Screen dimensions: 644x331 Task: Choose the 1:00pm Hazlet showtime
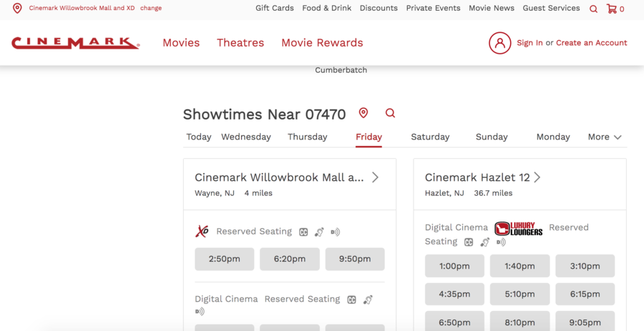point(454,266)
